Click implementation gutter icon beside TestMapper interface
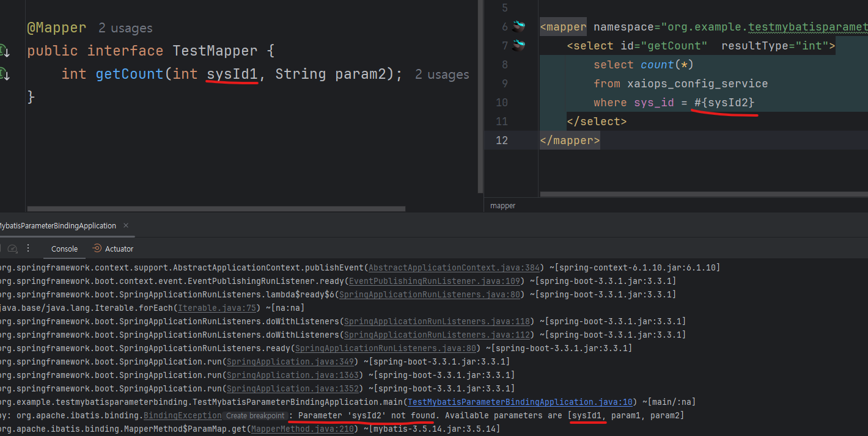This screenshot has width=868, height=436. coord(4,51)
